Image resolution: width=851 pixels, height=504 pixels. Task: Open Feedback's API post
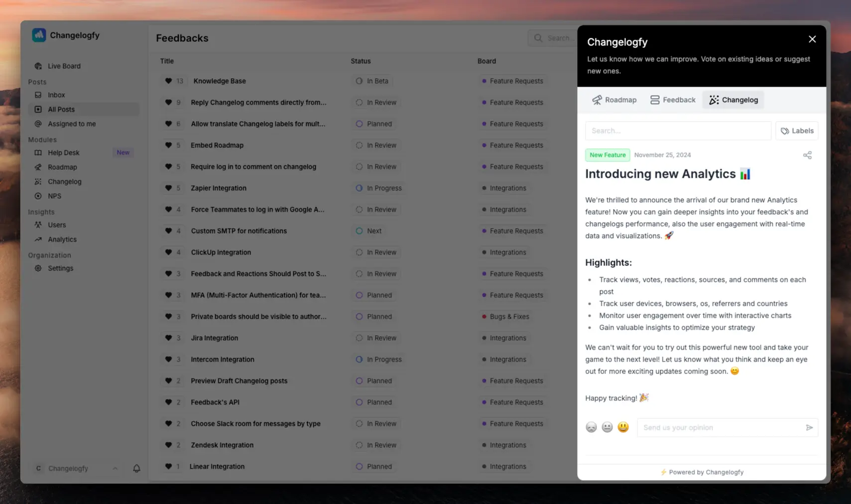(215, 402)
